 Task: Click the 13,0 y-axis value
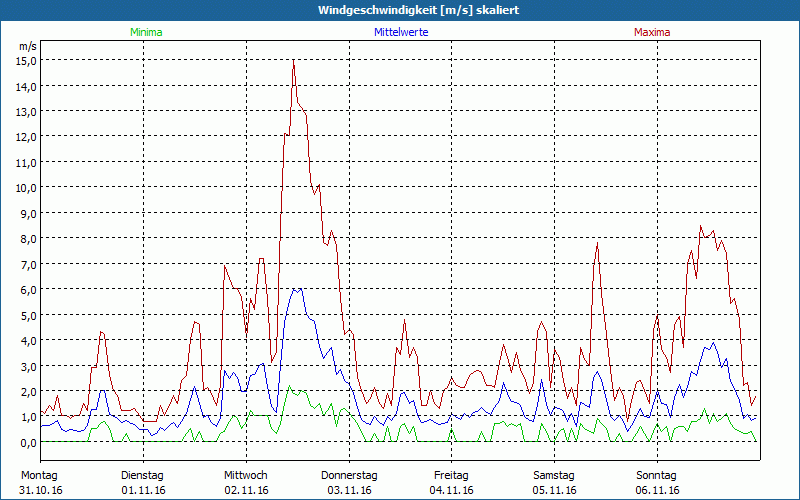click(24, 112)
